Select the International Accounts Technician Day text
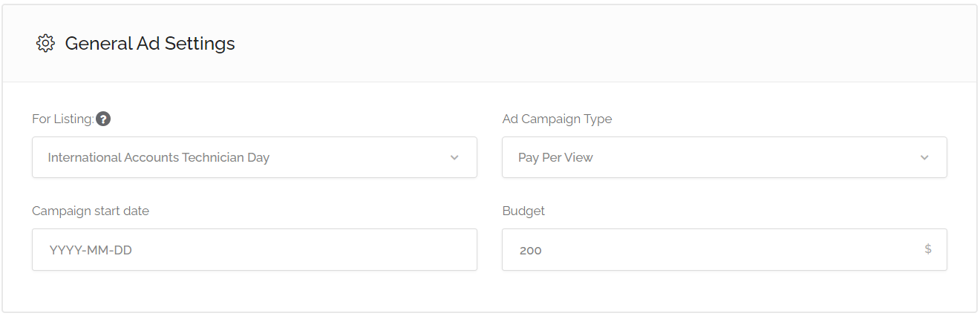 coord(158,157)
